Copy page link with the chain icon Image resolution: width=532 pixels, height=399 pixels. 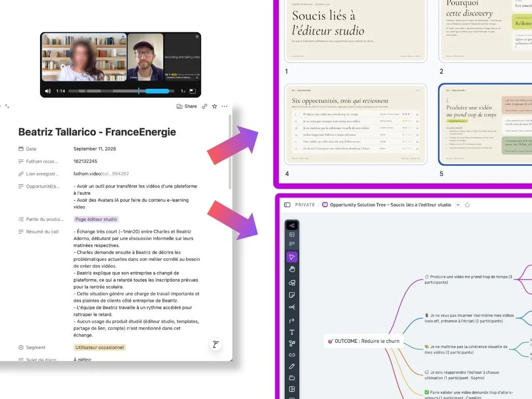point(205,106)
